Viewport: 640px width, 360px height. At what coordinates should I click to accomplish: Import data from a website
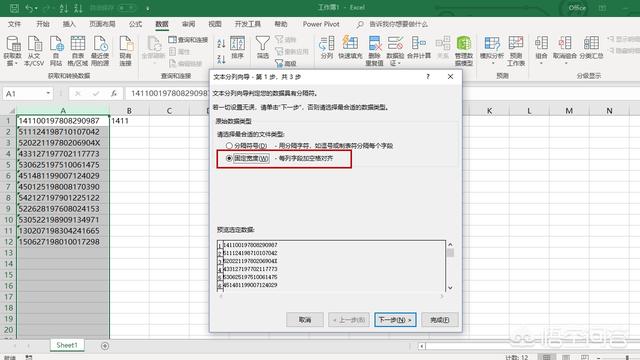click(56, 51)
